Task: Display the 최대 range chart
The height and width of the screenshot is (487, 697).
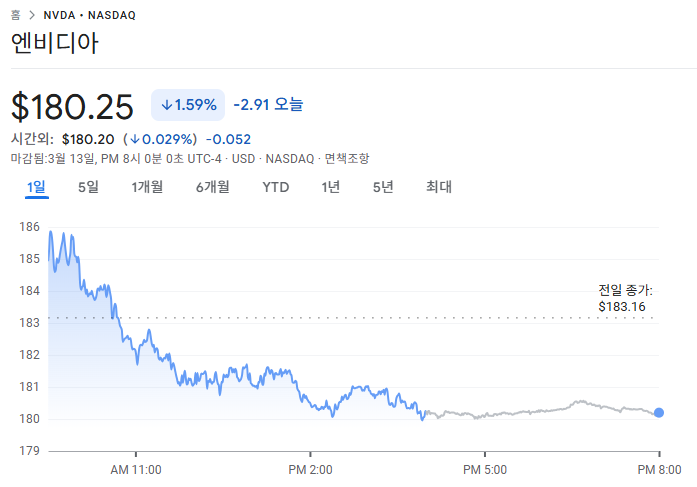Action: pos(439,186)
